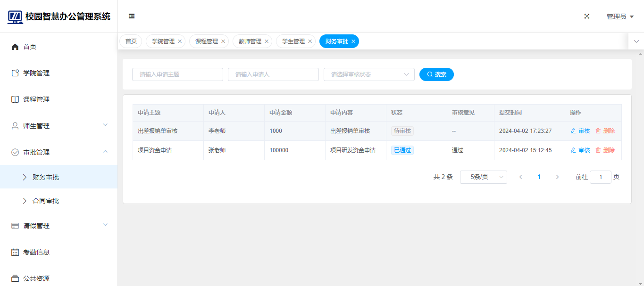644x286 pixels.
Task: Close the 财务审批 active tab
Action: pos(353,41)
